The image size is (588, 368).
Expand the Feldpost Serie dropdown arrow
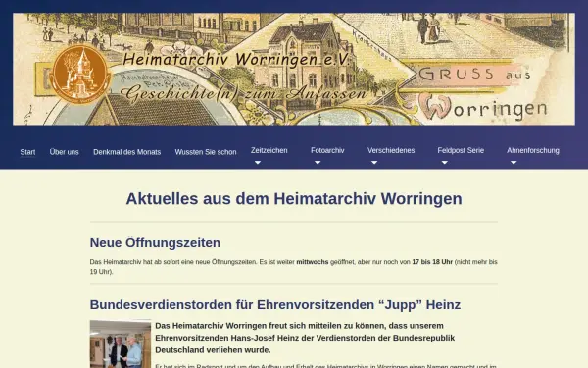point(444,163)
